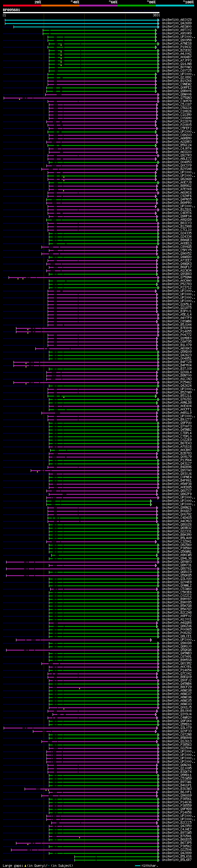
Task: Click hit UniRef100_Q43127
Action: tap(177, 463)
